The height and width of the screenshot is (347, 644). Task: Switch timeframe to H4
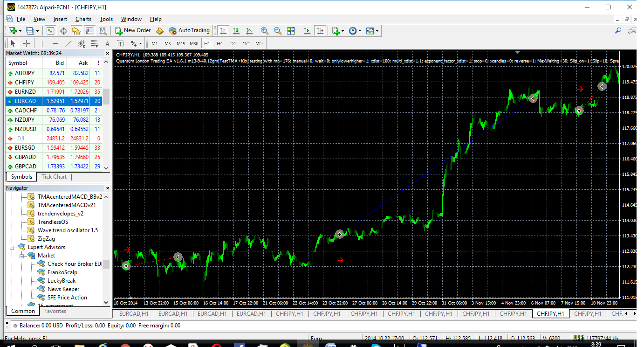pos(220,43)
